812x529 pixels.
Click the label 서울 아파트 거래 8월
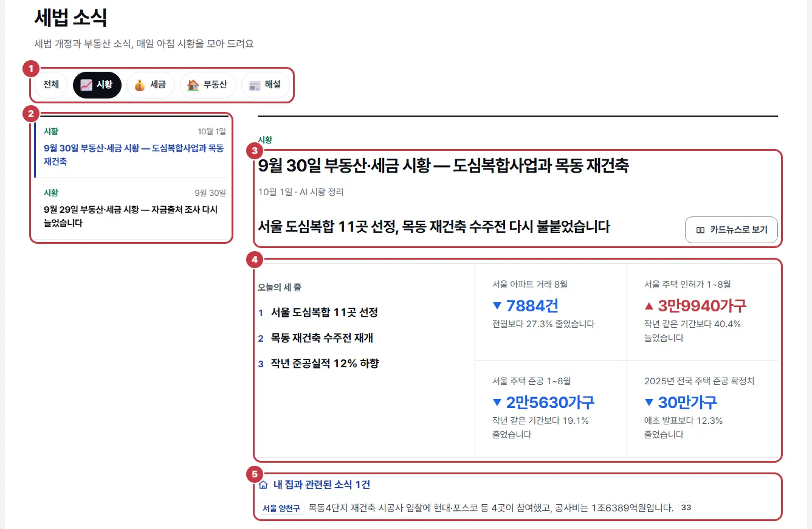530,284
